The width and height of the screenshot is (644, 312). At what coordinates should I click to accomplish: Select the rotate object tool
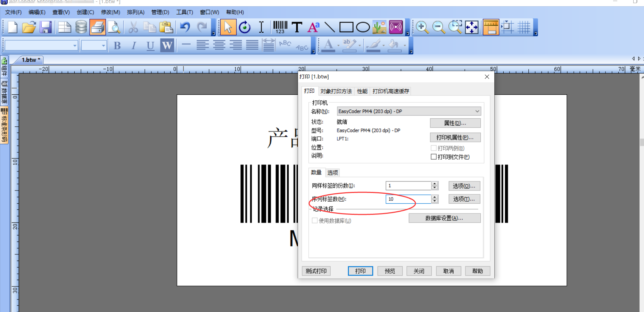pyautogui.click(x=245, y=27)
